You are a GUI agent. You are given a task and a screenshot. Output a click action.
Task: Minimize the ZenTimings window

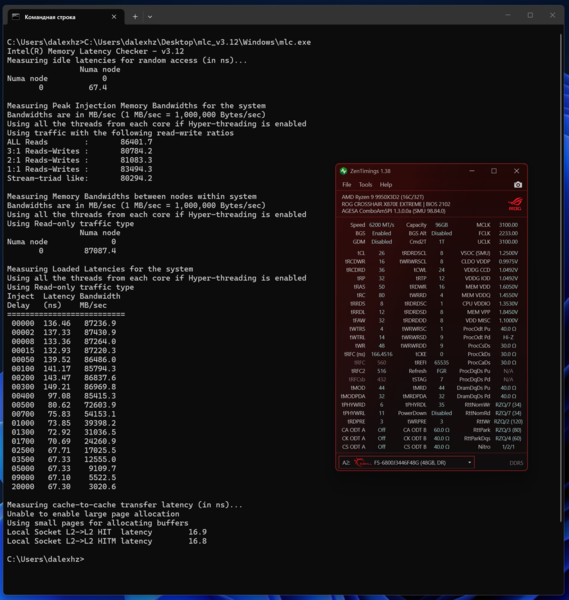[x=472, y=171]
